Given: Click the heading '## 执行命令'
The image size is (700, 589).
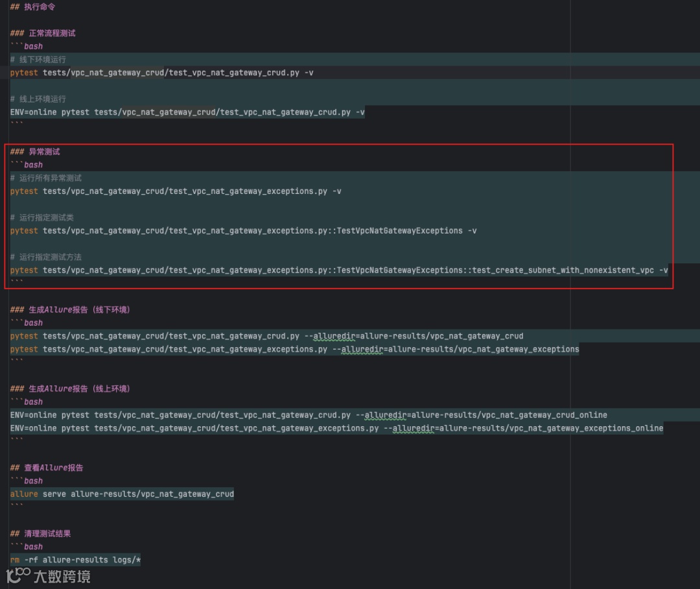Looking at the screenshot, I should (x=32, y=6).
